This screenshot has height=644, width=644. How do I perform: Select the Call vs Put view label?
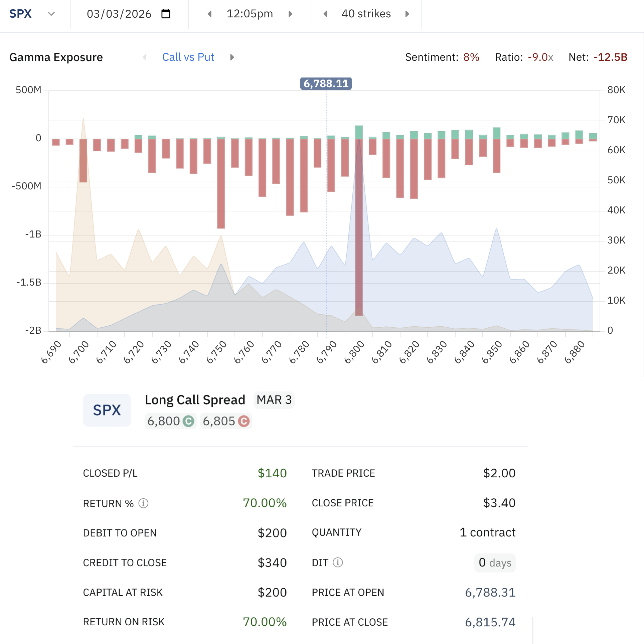pos(188,57)
